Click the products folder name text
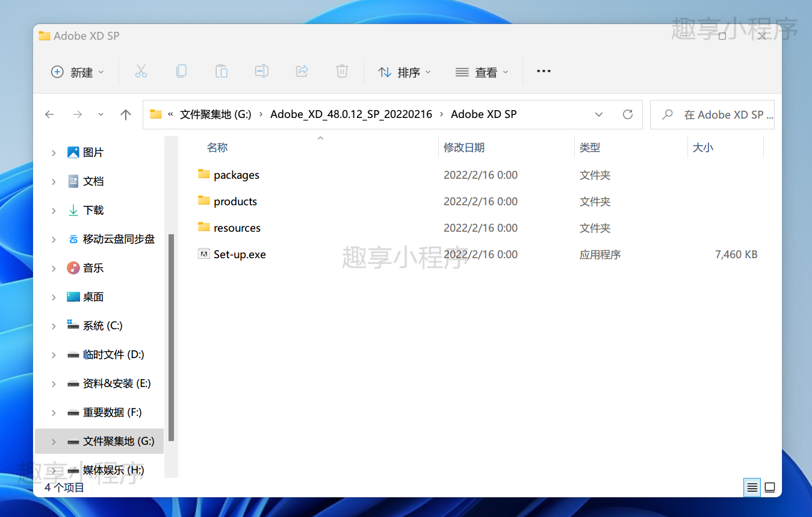This screenshot has height=517, width=812. [x=235, y=202]
